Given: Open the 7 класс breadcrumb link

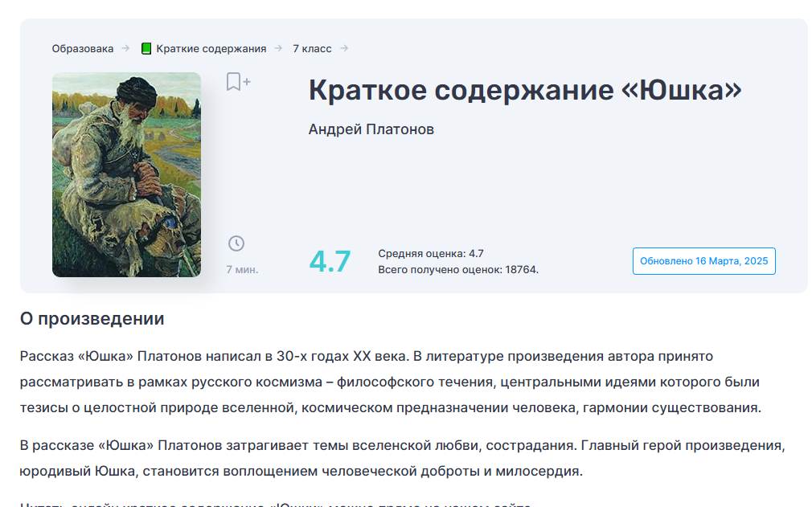Looking at the screenshot, I should [312, 49].
